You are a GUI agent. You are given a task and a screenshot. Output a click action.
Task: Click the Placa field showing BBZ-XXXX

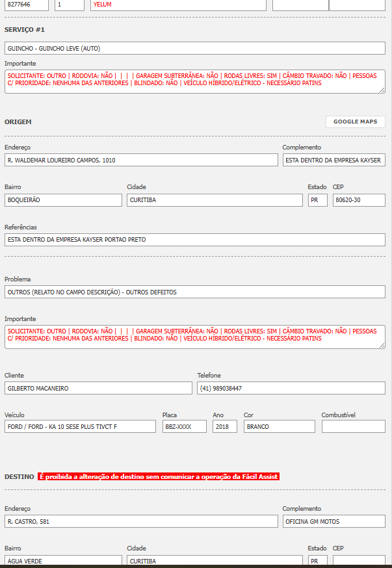184,426
